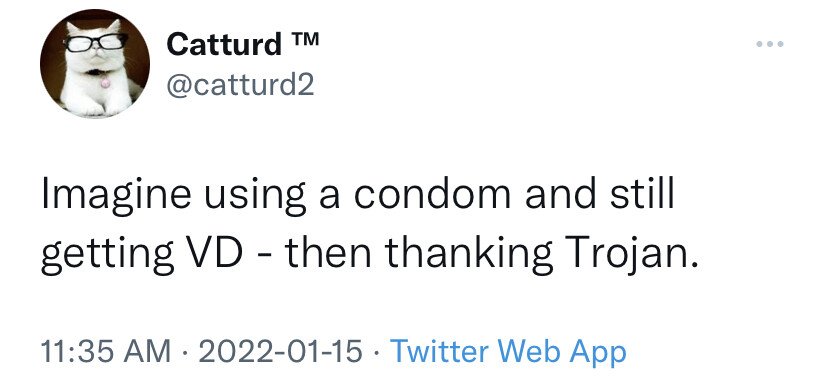Click the word getting in tweet text

click(x=107, y=256)
